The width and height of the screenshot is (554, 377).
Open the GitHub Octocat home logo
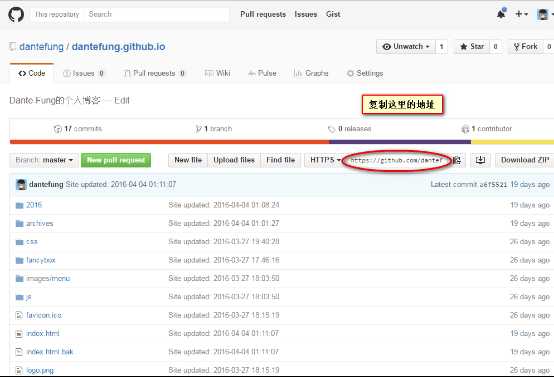16,14
